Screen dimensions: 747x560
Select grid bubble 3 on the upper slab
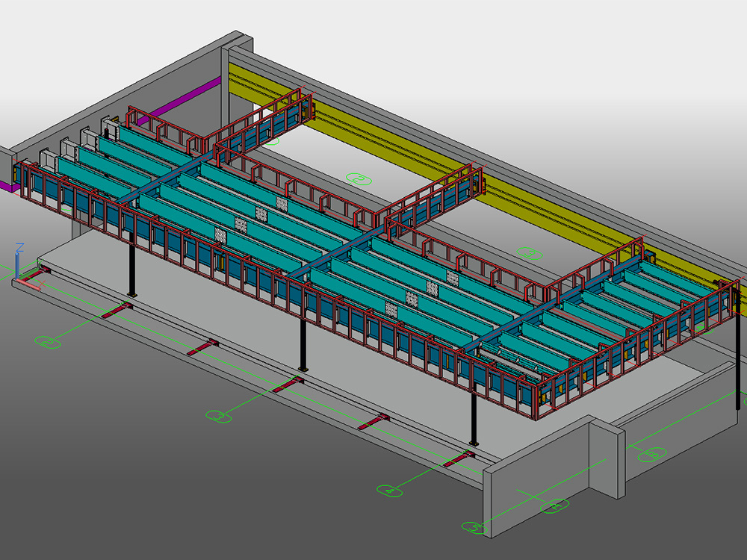[x=530, y=253]
